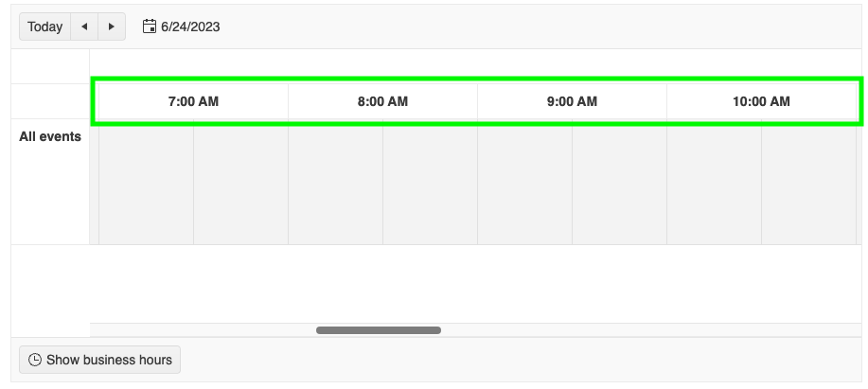The height and width of the screenshot is (389, 868).
Task: Select the second half-hour slot under 7:00 AM
Action: [x=240, y=185]
